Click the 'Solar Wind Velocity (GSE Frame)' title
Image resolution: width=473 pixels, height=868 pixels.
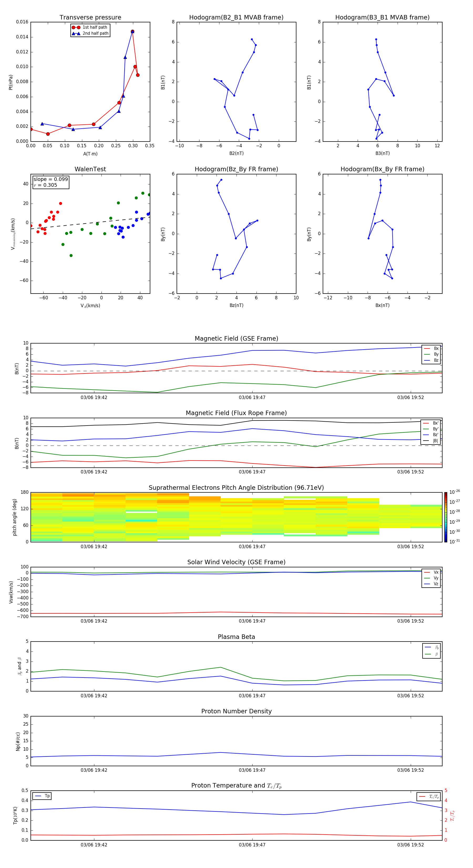(x=236, y=562)
